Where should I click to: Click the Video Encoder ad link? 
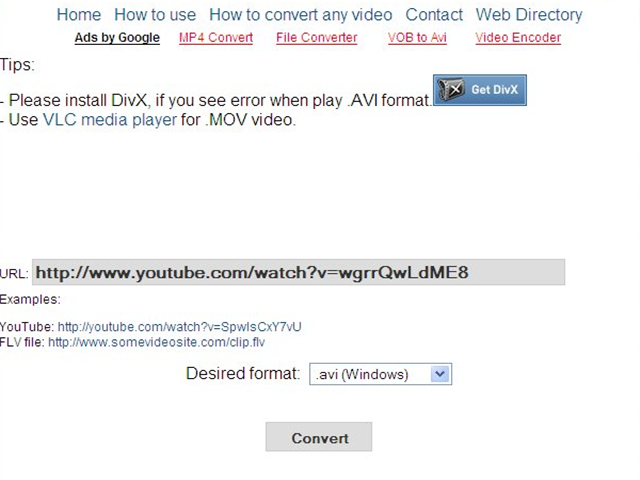point(518,38)
